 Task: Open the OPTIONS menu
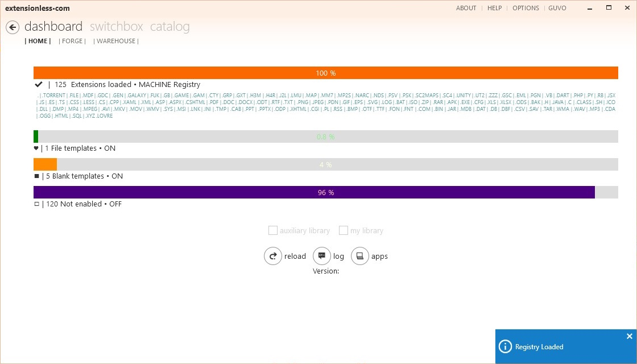tap(526, 8)
